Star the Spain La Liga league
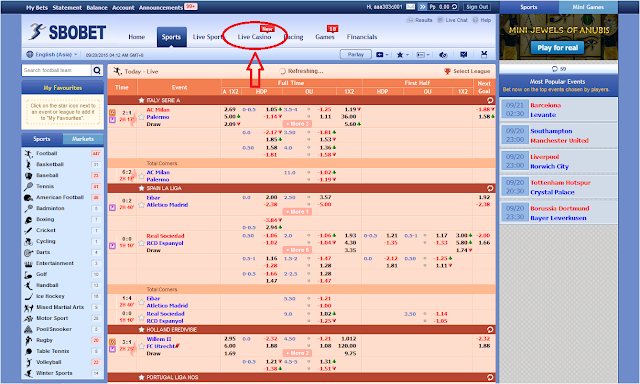Image resolution: width=640 pixels, height=384 pixels. (x=141, y=189)
